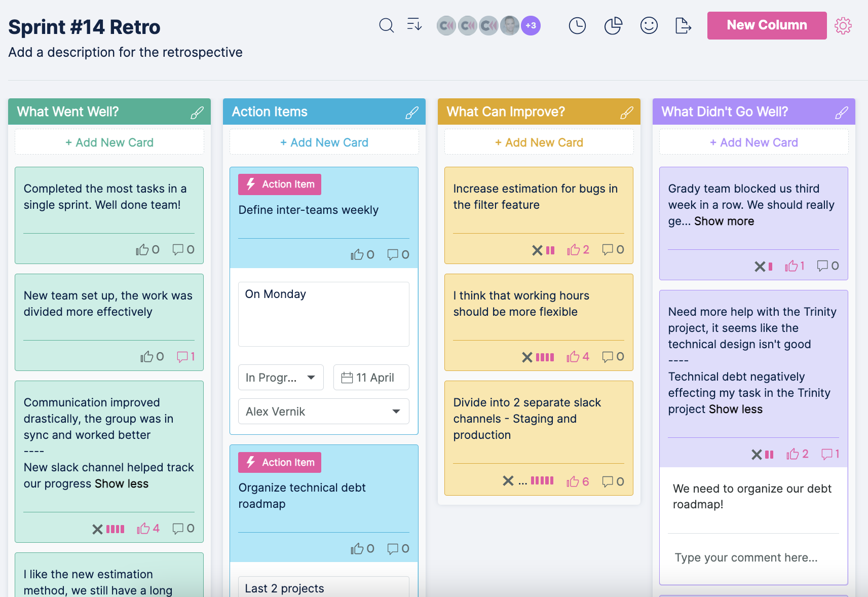Open the 'In Progress' status dropdown
868x597 pixels.
pos(281,377)
